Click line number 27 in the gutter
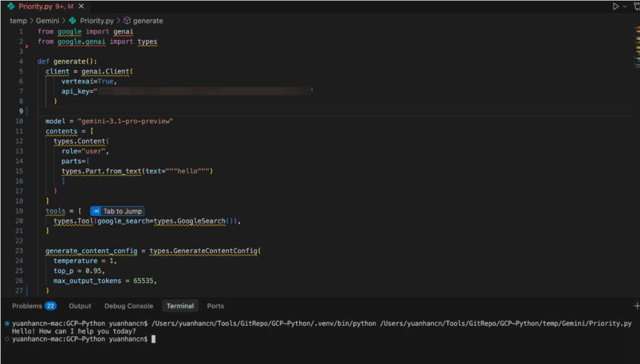The width and height of the screenshot is (640, 364). tap(19, 291)
